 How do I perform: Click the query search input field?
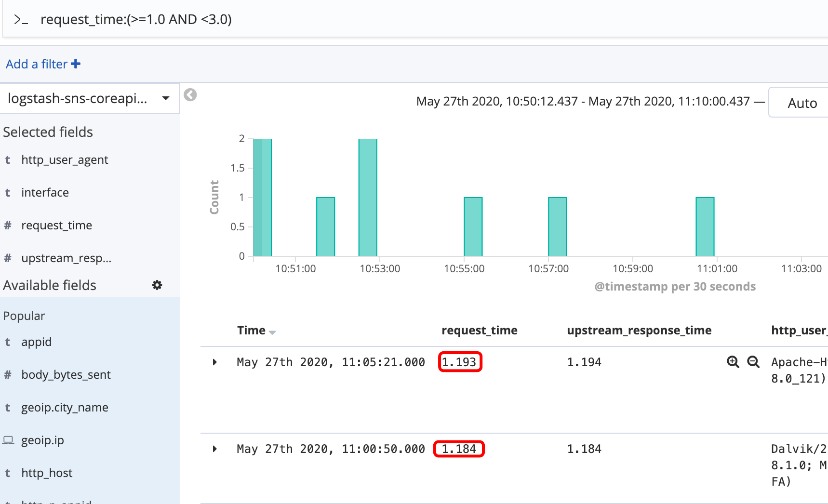point(386,20)
